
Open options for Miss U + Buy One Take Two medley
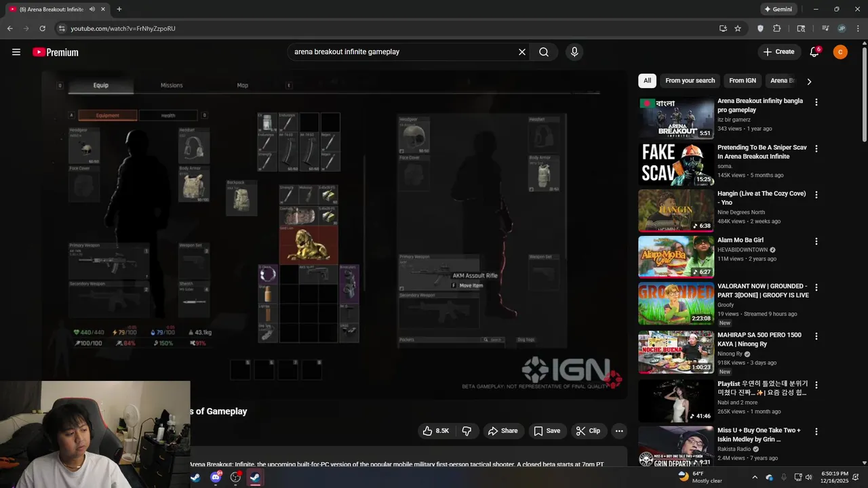click(816, 431)
